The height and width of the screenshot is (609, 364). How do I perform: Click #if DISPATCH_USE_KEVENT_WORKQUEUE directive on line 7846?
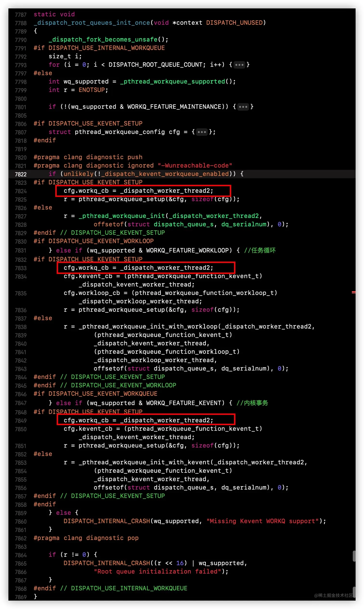[95, 394]
